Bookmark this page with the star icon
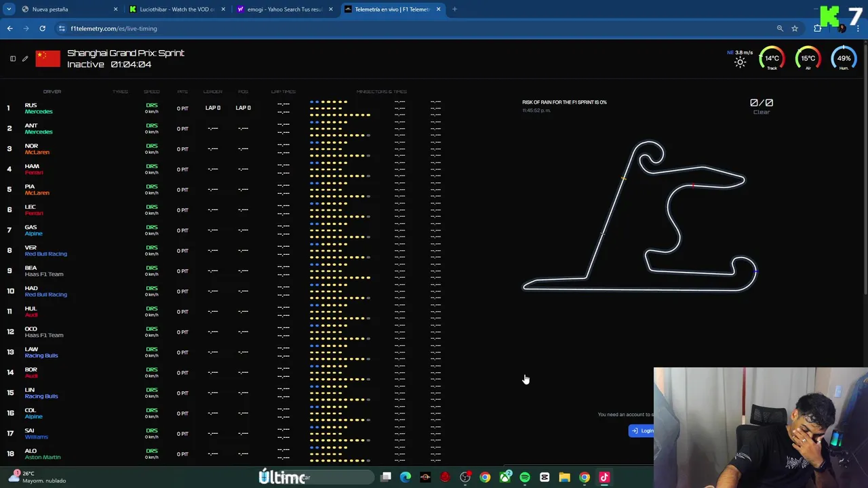 pyautogui.click(x=795, y=28)
